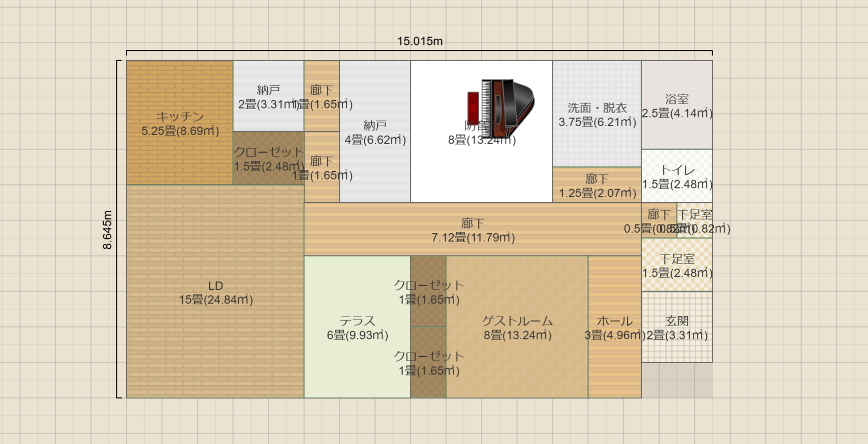
Task: Select the キッチン 5.25畳 room
Action: click(180, 123)
